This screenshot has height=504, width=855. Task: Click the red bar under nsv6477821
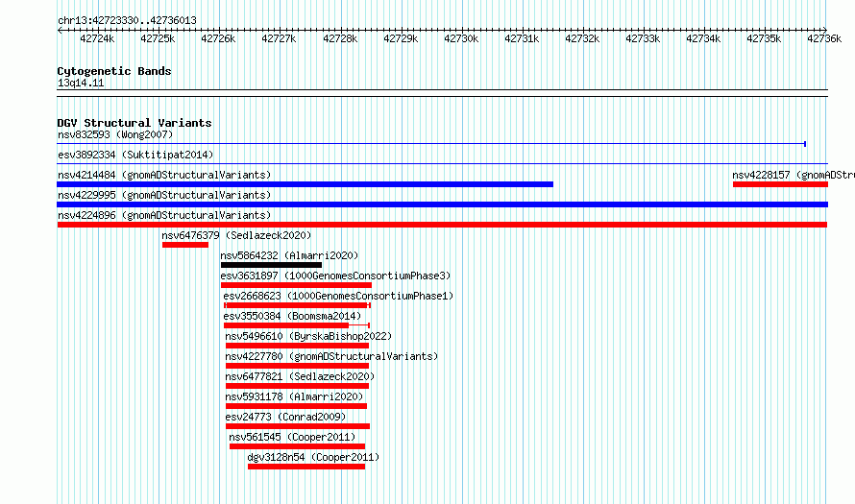point(297,386)
